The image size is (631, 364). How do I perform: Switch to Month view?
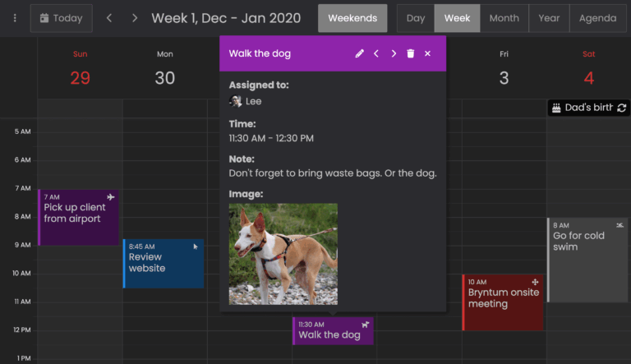pos(504,18)
